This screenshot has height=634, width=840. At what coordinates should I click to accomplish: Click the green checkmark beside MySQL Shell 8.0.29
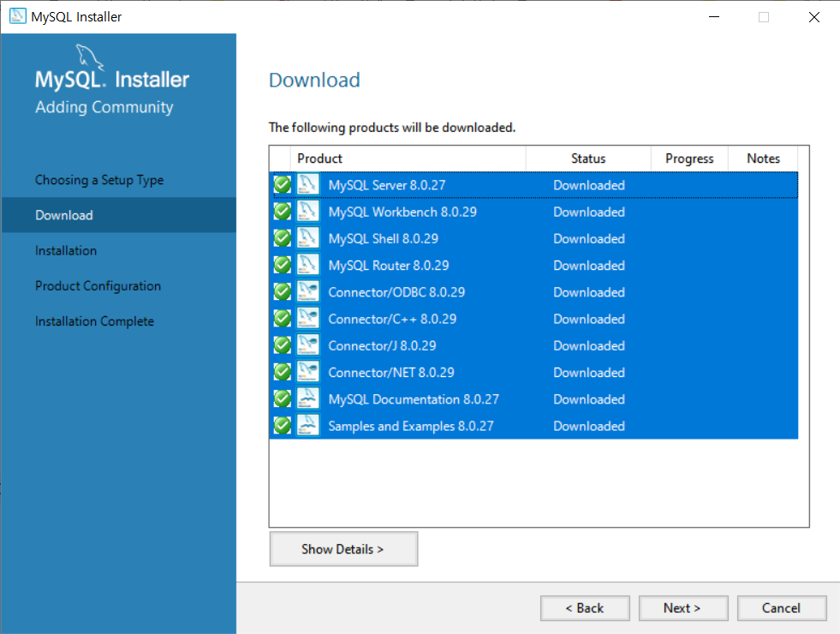pyautogui.click(x=283, y=238)
